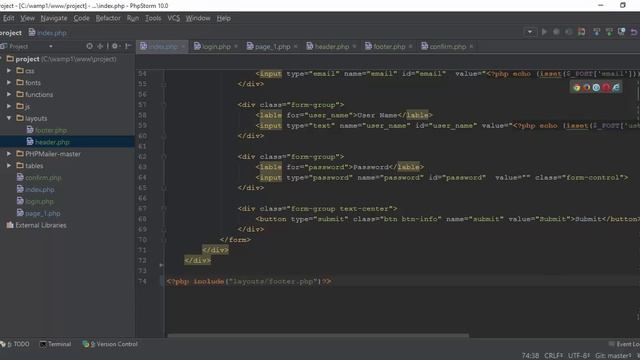Click the Git: master branch indicator
The width and height of the screenshot is (640, 360).
pos(613,356)
